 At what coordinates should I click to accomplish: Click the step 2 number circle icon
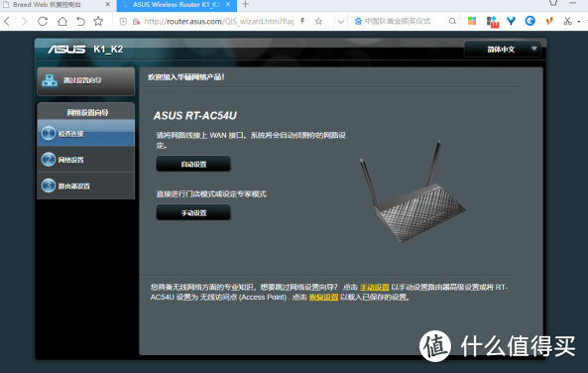coord(49,160)
